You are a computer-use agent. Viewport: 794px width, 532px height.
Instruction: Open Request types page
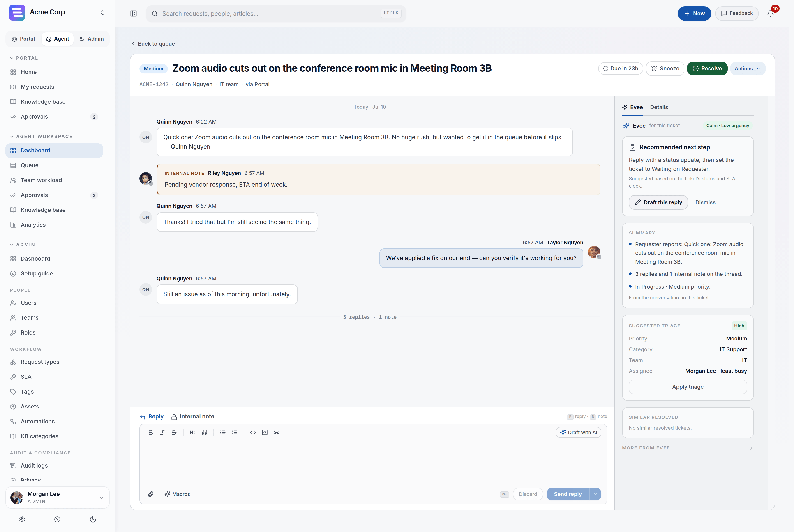(x=54, y=362)
